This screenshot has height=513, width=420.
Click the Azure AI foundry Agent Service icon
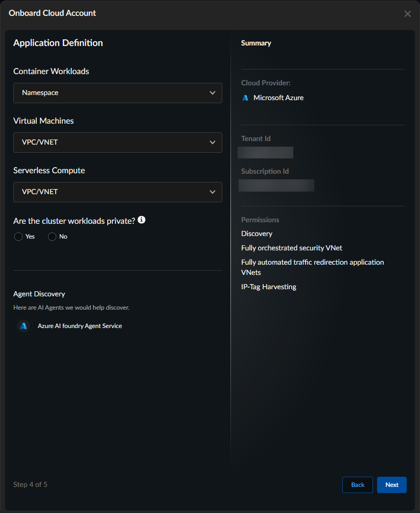pyautogui.click(x=24, y=325)
